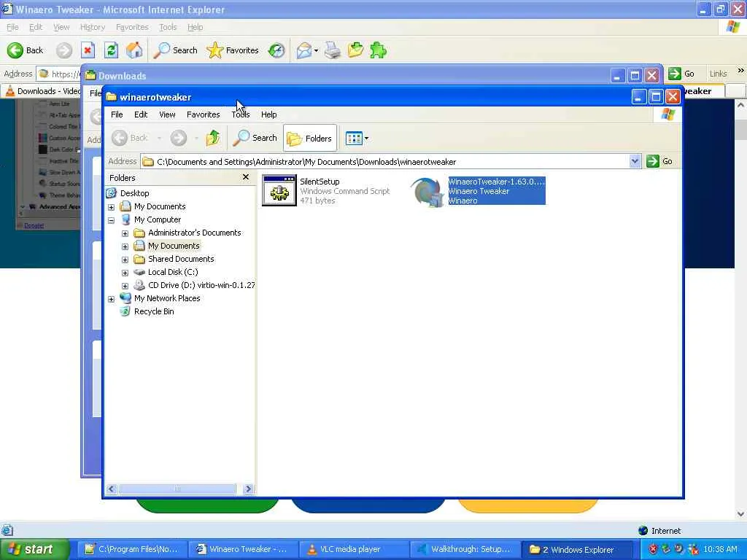Screen dimensions: 747x560
Task: Expand My Documents under Desktop
Action: click(x=111, y=207)
